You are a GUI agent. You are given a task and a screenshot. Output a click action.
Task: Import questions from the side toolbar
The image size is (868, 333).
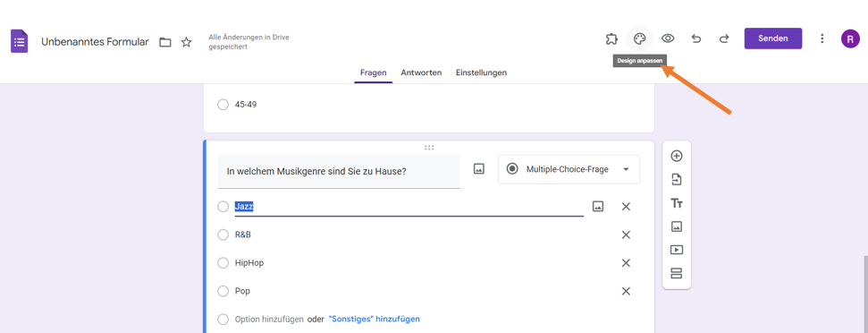pyautogui.click(x=677, y=180)
